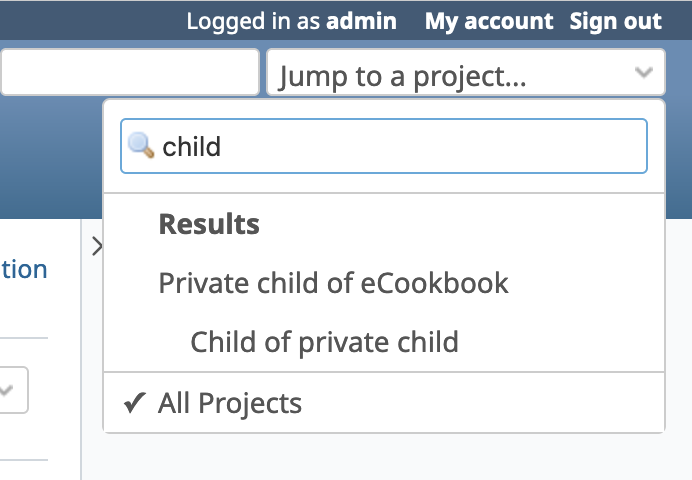Open the partially visible dropdown at left edge
The width and height of the screenshot is (692, 480).
(13, 390)
